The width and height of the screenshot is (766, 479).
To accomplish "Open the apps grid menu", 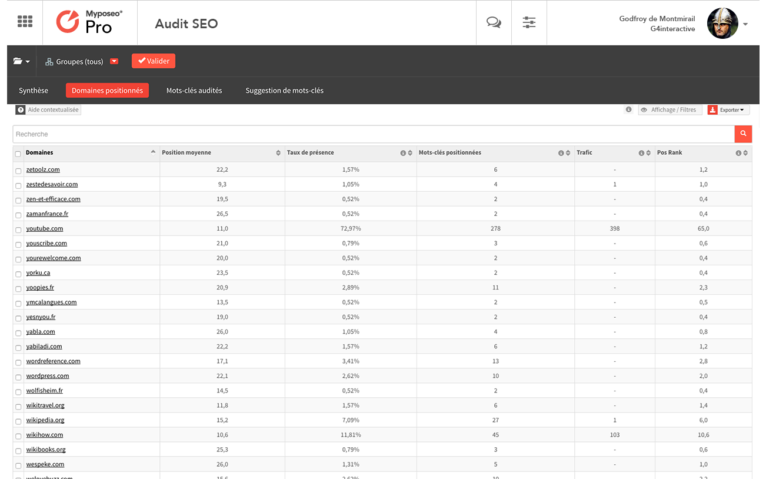I will (24, 21).
